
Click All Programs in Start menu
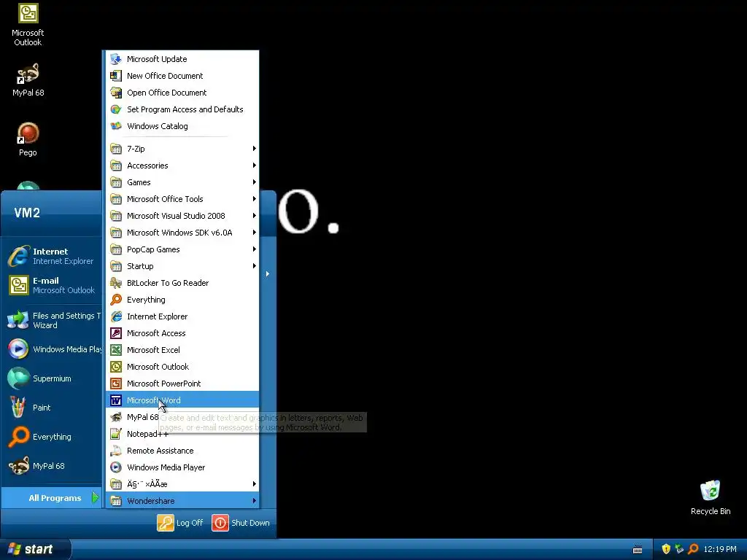52,497
